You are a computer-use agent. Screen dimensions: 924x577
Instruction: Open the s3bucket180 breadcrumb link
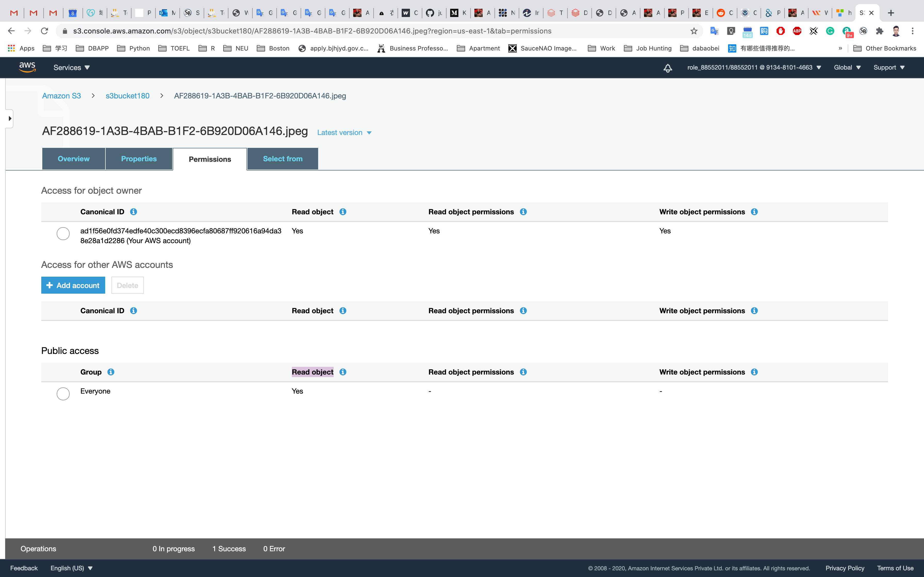[x=127, y=96]
